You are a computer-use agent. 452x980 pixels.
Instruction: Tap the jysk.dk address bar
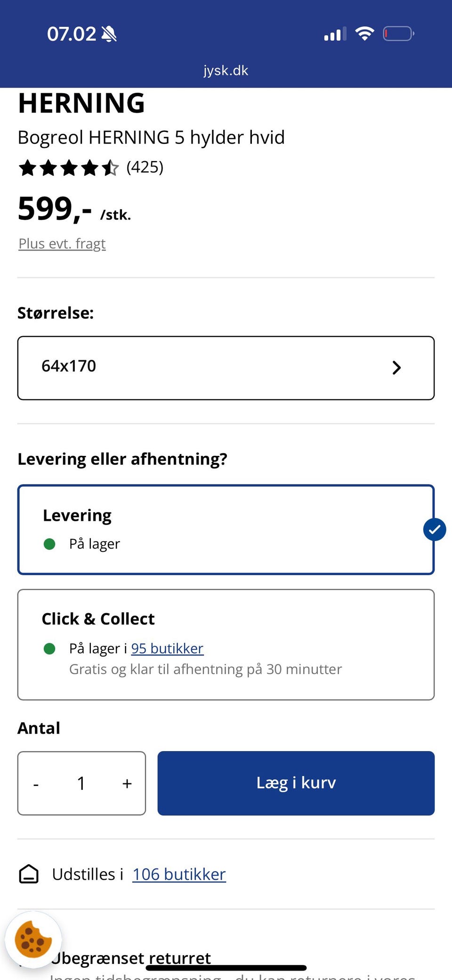pos(226,70)
